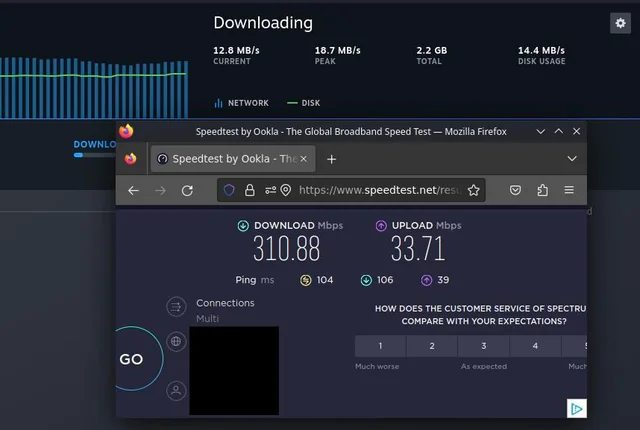Click the 12.8 MB/s current speed
Image resolution: width=640 pixels, height=430 pixels.
click(x=236, y=51)
